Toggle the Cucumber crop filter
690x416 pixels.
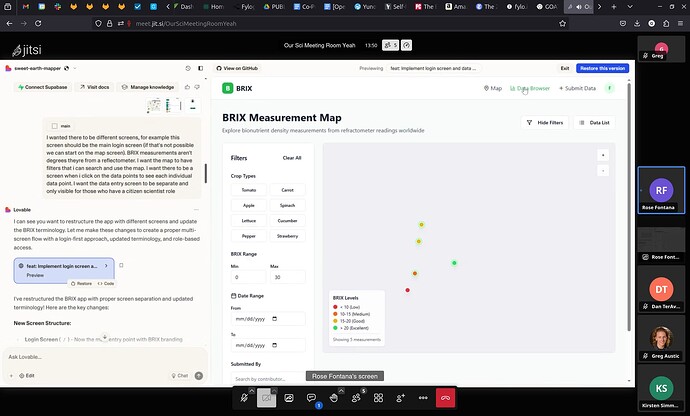tap(287, 221)
